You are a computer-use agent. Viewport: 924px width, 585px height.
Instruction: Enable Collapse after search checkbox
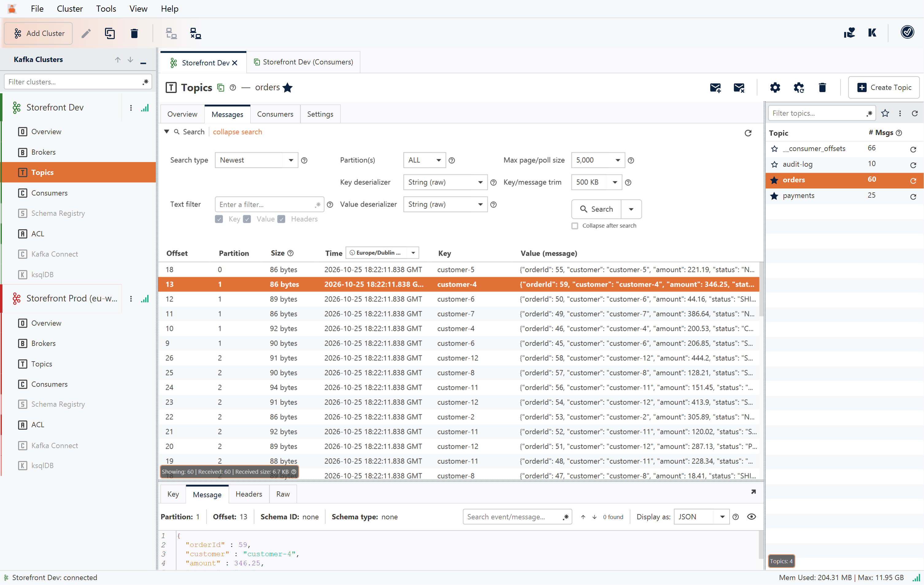[x=574, y=226]
